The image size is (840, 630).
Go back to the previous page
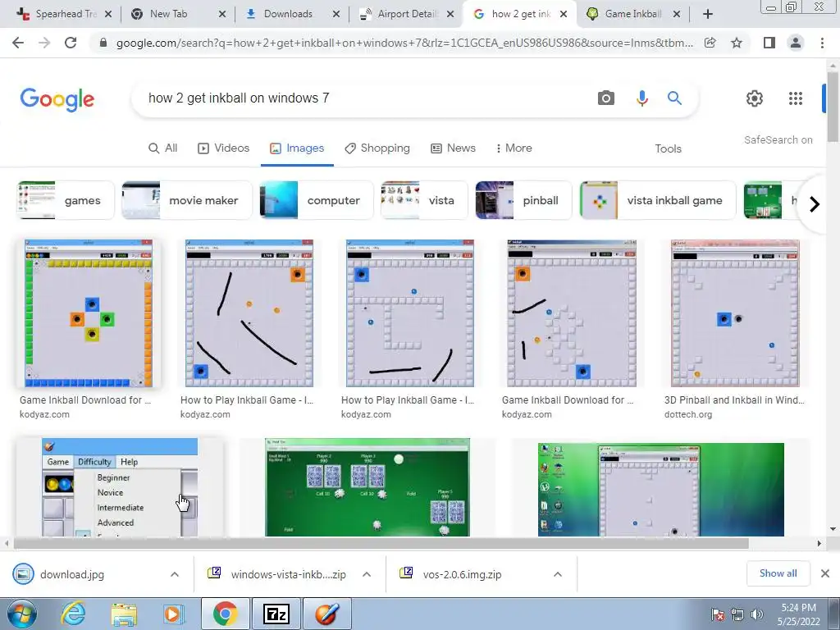(18, 43)
